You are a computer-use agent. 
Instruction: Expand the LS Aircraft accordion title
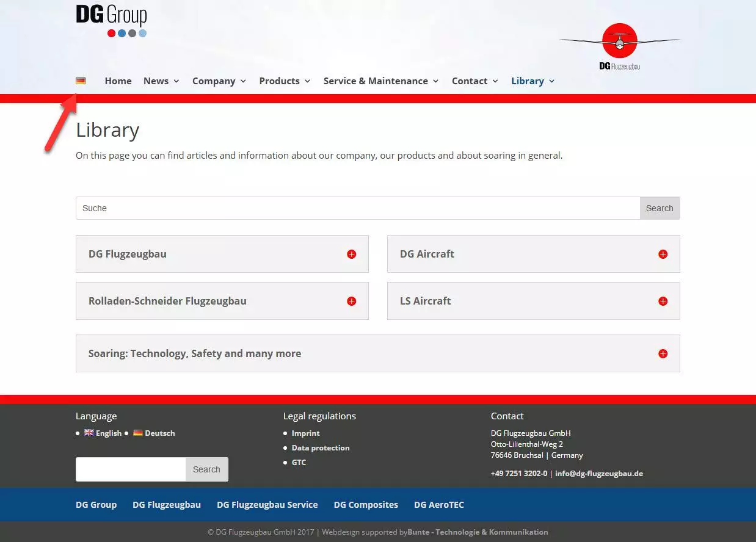click(425, 301)
